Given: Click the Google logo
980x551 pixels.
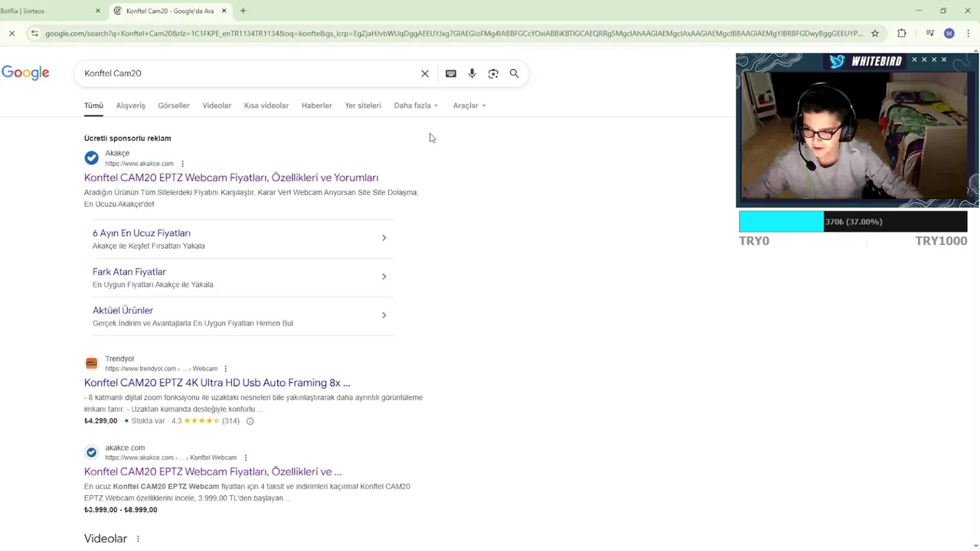Looking at the screenshot, I should point(25,73).
